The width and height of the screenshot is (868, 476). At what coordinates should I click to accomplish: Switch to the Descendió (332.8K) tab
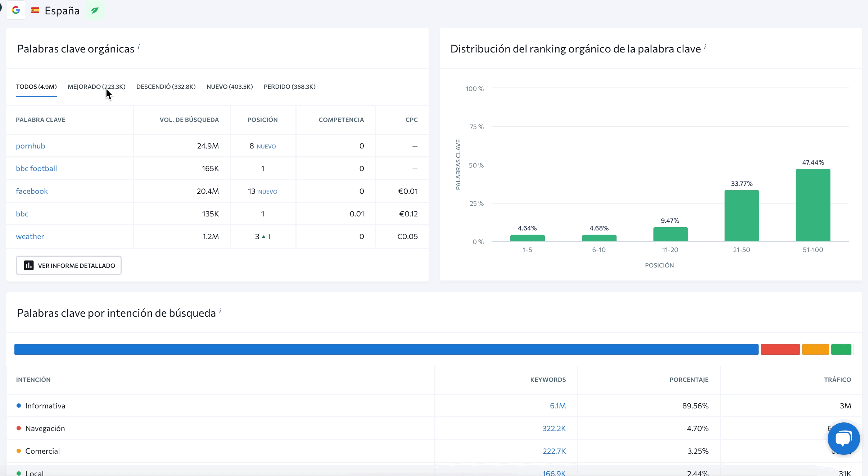tap(166, 87)
